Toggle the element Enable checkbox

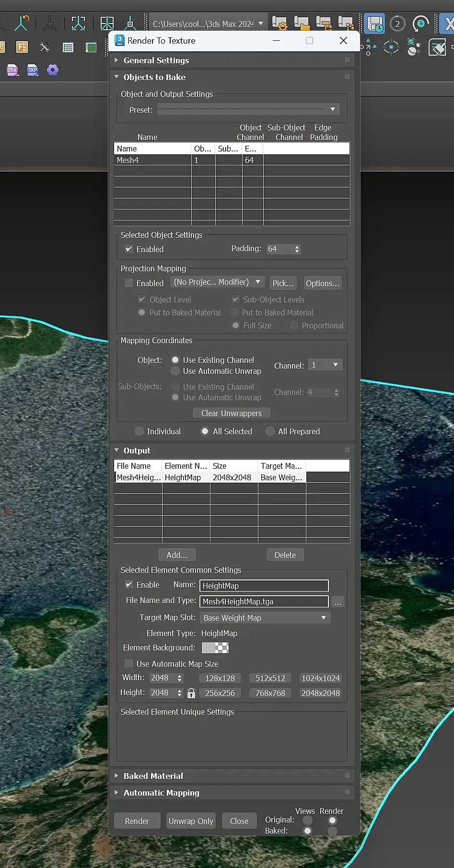[128, 585]
